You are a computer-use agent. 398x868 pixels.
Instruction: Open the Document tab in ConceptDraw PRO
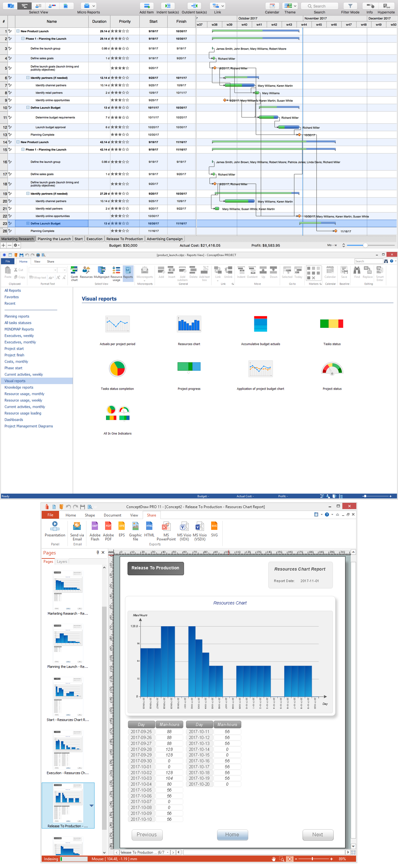tap(113, 515)
